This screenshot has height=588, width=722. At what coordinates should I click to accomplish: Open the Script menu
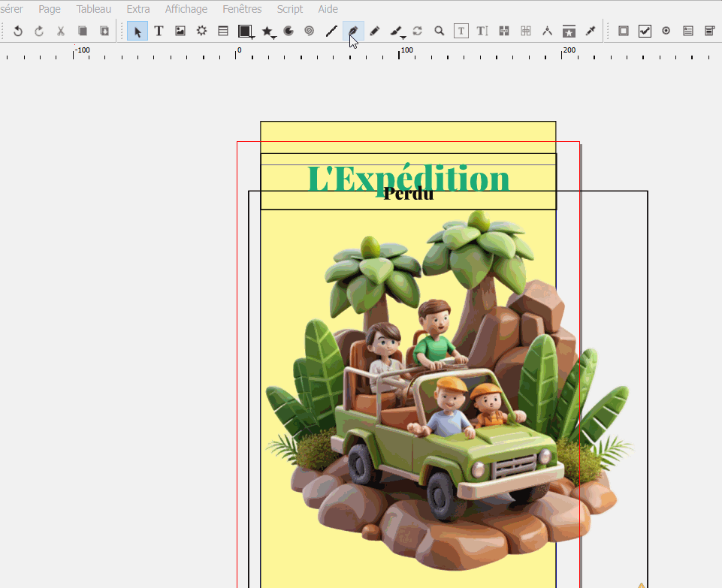(290, 9)
